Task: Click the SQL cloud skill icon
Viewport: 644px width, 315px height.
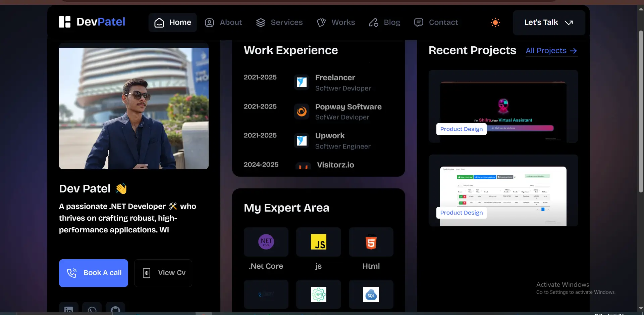Action: 371,295
